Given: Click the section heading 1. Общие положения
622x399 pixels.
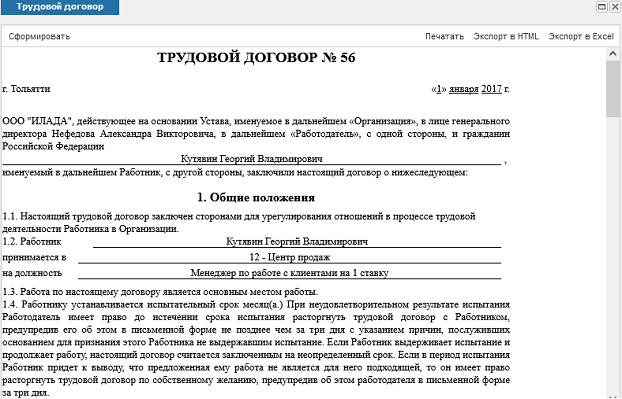Looking at the screenshot, I should (x=256, y=198).
